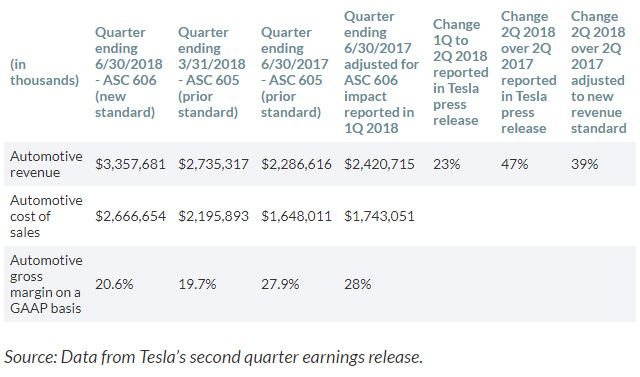
Task: Click the Automotive gross margin row label
Action: pos(46,284)
